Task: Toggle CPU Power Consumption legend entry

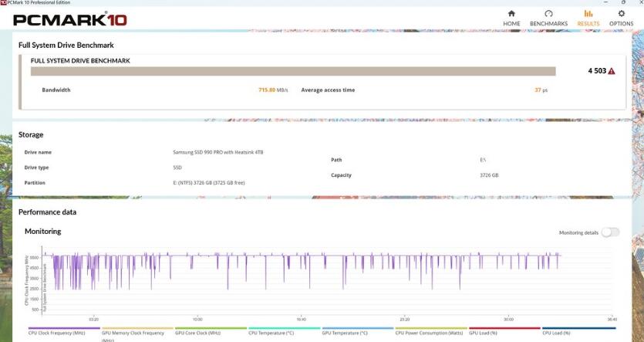Action: (428, 333)
